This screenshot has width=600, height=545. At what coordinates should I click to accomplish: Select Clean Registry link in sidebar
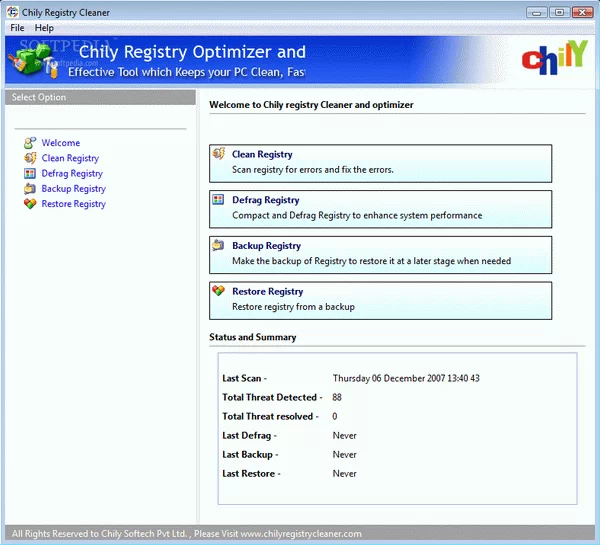(70, 158)
